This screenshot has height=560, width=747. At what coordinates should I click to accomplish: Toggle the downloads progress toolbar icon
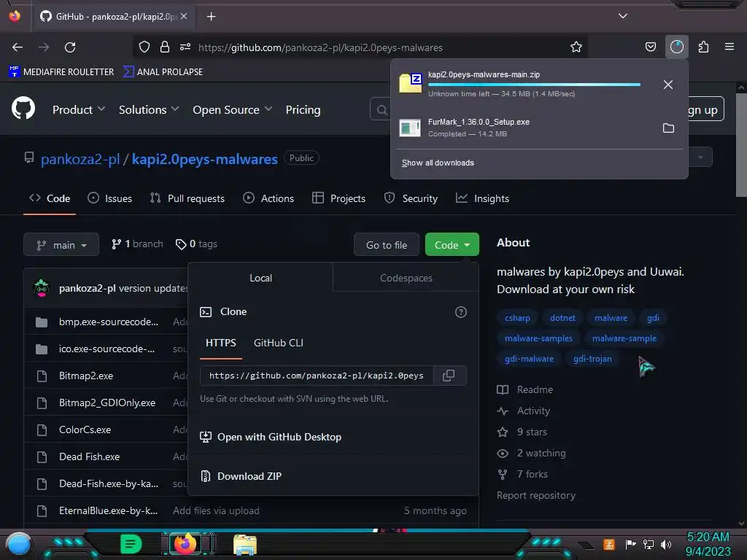[x=676, y=47]
